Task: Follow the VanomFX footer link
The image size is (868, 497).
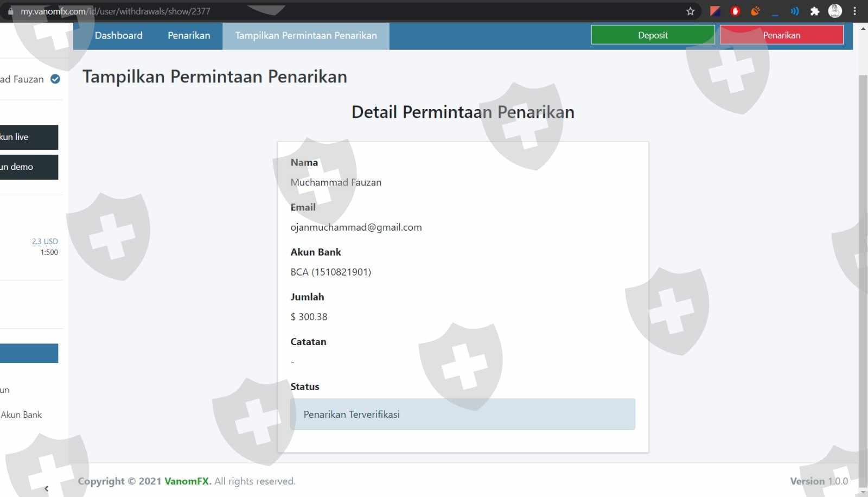Action: (187, 481)
